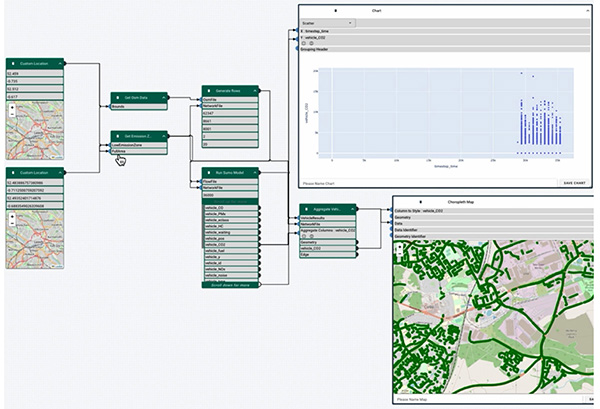This screenshot has height=409, width=600.
Task: Click the output port next to vehicle_fuel in Run Sumo Model
Action: (x=259, y=251)
